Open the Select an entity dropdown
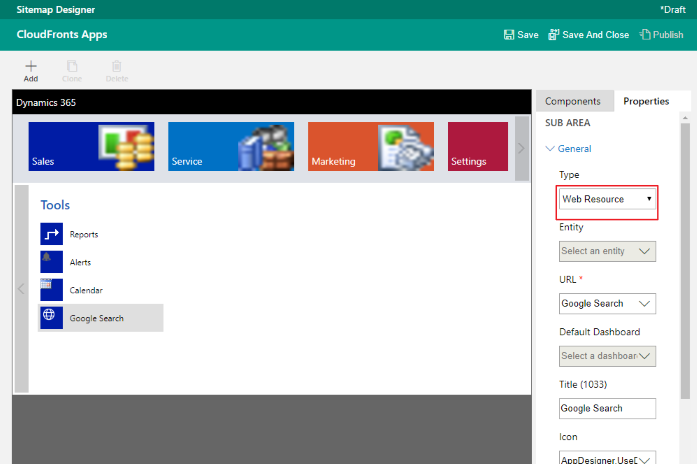The height and width of the screenshot is (470, 697). [x=607, y=251]
